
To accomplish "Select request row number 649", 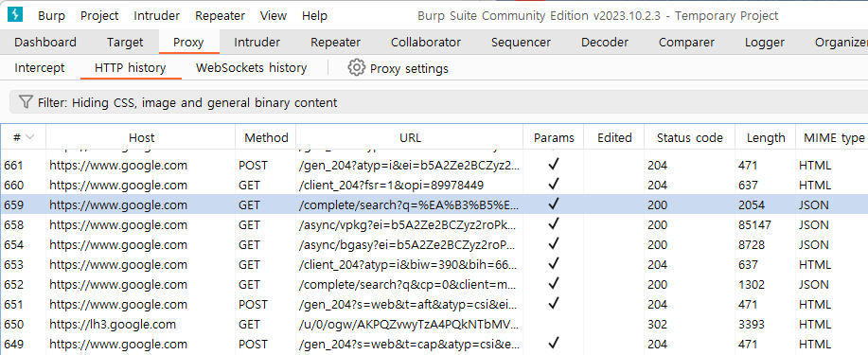I will point(434,345).
